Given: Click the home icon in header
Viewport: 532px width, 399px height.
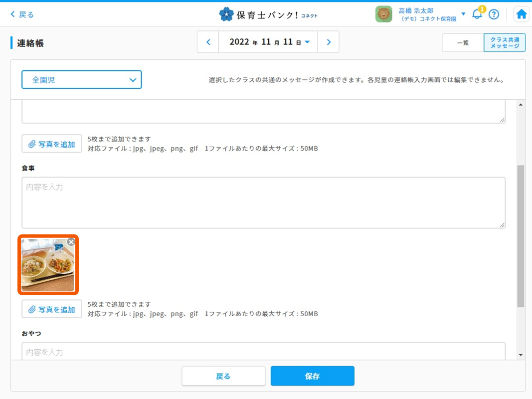Looking at the screenshot, I should pos(521,14).
